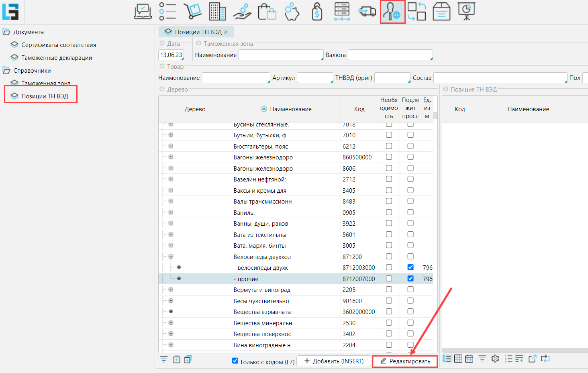Click the 'ТНВЭД (ориг)' input field

pos(392,78)
